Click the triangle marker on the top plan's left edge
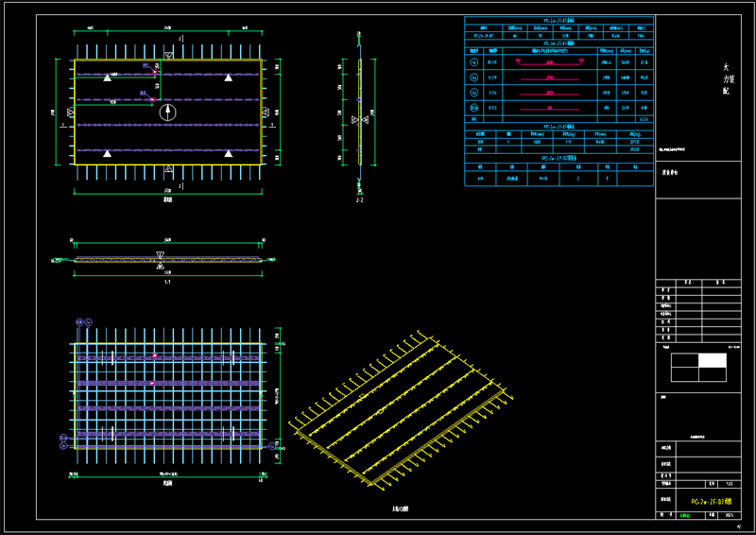 (70, 112)
